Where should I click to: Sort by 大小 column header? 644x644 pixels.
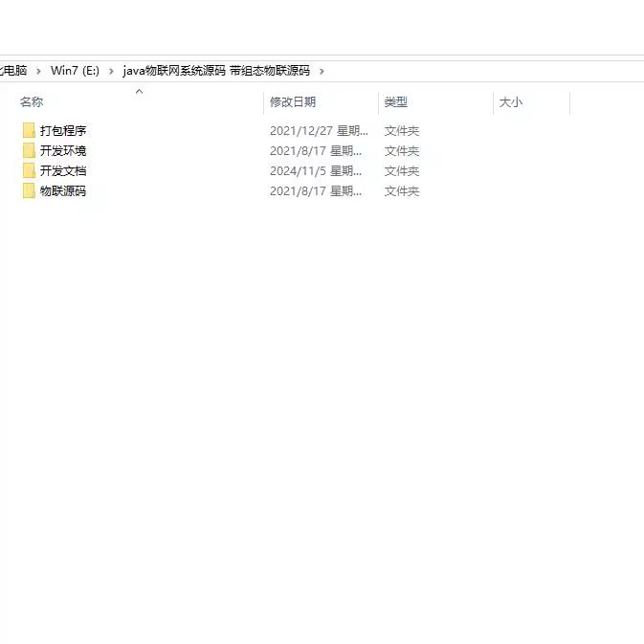coord(511,101)
